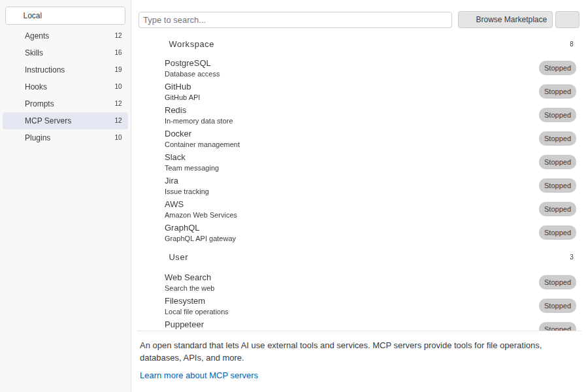Image resolution: width=588 pixels, height=392 pixels.
Task: Select the Redis server entry
Action: 359,116
